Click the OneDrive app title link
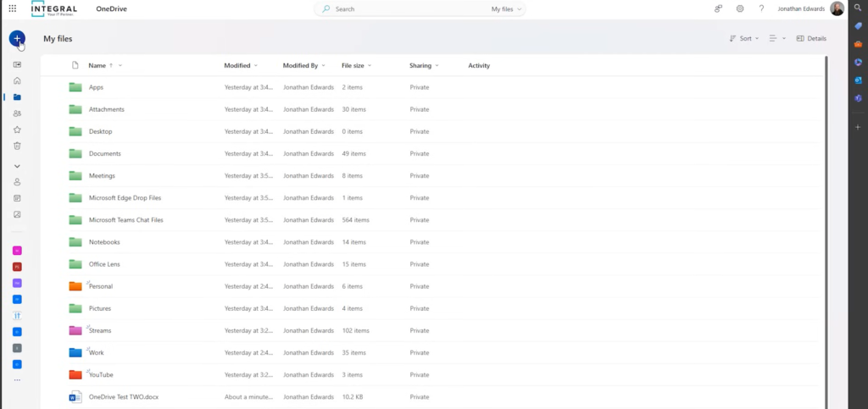Viewport: 868px width, 409px height. (111, 8)
